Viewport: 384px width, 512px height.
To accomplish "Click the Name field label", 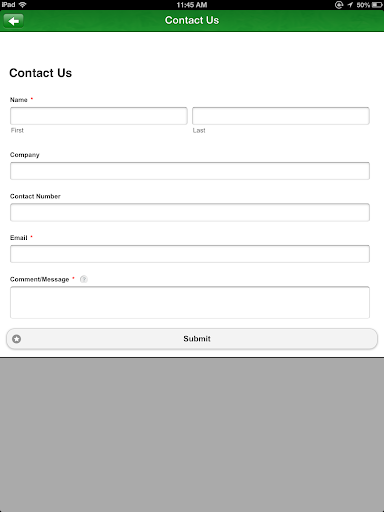I will [x=19, y=100].
